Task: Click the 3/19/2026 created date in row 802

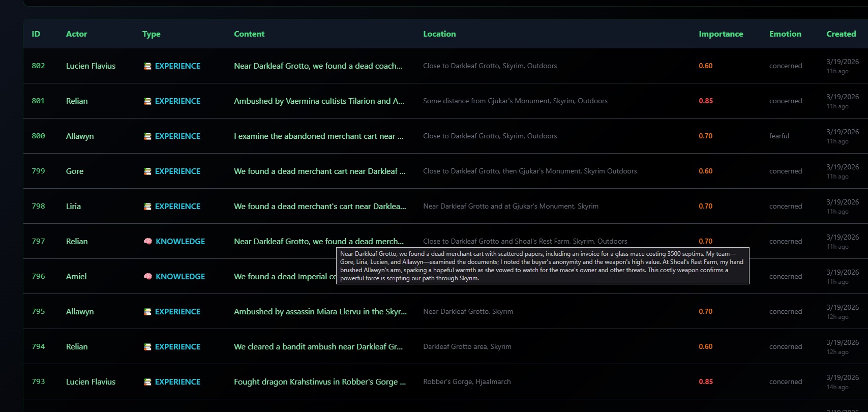Action: 843,62
